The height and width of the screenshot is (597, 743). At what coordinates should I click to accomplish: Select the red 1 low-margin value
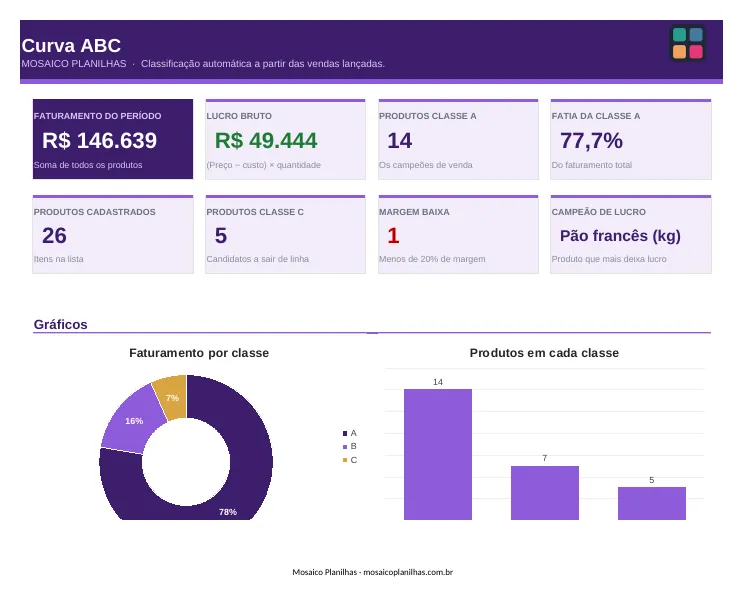click(393, 236)
